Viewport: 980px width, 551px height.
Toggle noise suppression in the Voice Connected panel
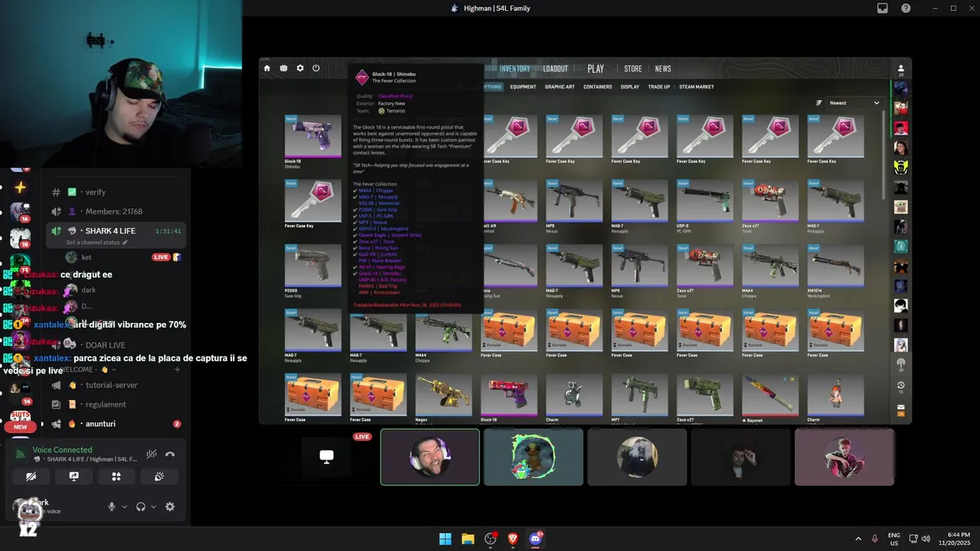coord(152,455)
